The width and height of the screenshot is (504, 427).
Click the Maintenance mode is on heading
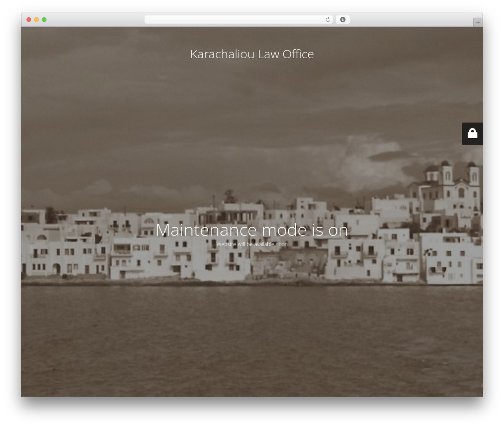[x=252, y=230]
